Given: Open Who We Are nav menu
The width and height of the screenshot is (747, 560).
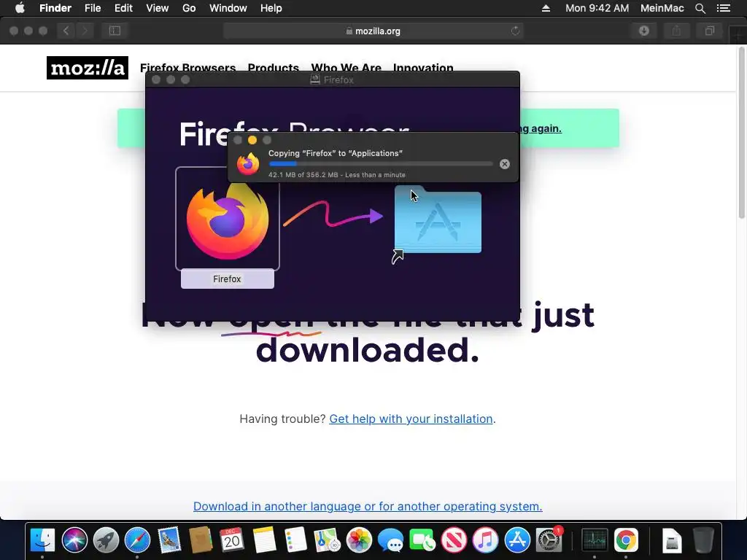Looking at the screenshot, I should click(347, 67).
